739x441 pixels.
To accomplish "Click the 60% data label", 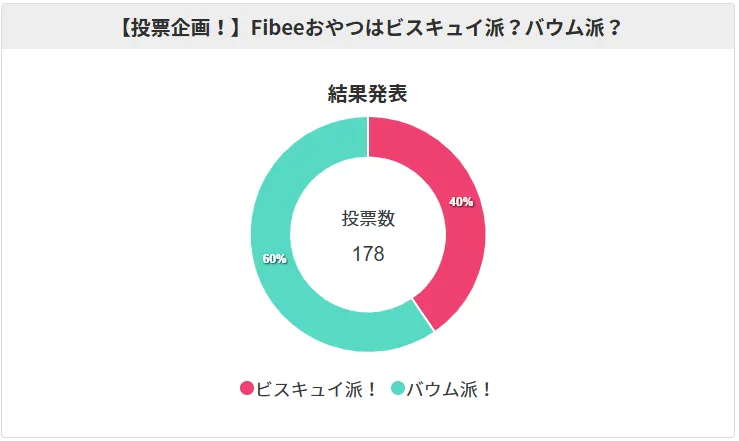I will pyautogui.click(x=274, y=258).
